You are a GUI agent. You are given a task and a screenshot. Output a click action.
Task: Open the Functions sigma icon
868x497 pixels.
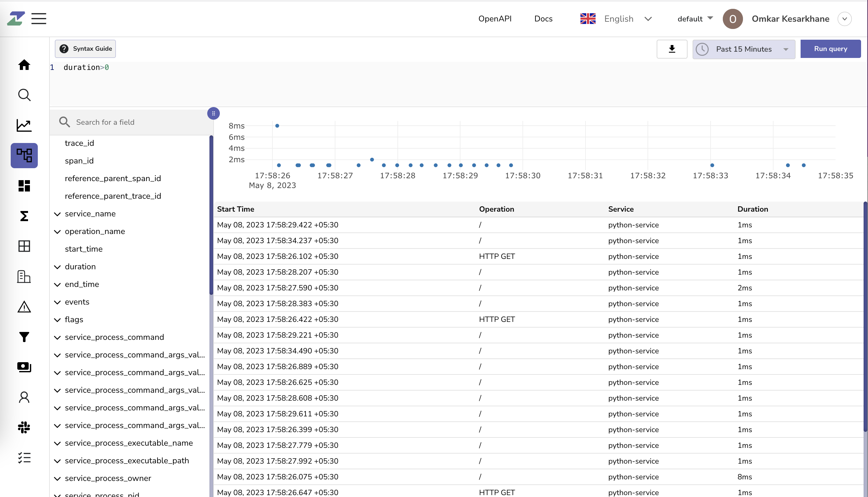tap(24, 216)
